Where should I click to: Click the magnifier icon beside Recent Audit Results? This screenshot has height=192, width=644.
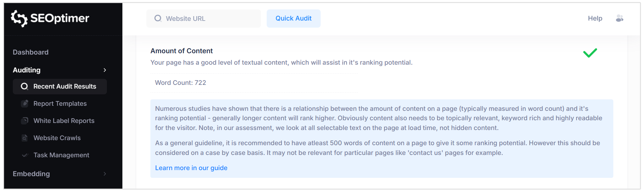point(24,87)
